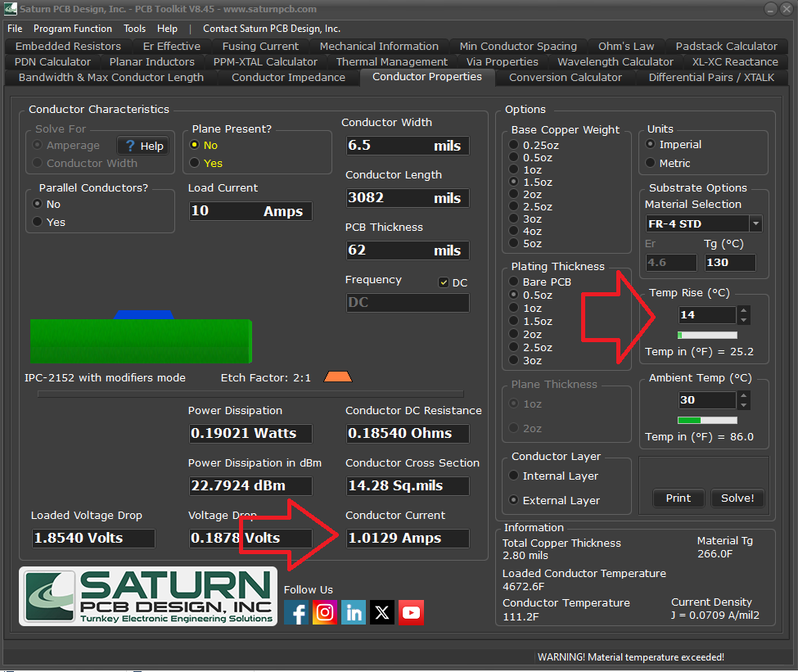Choose 5oz base copper weight
798x672 pixels.
pos(514,243)
